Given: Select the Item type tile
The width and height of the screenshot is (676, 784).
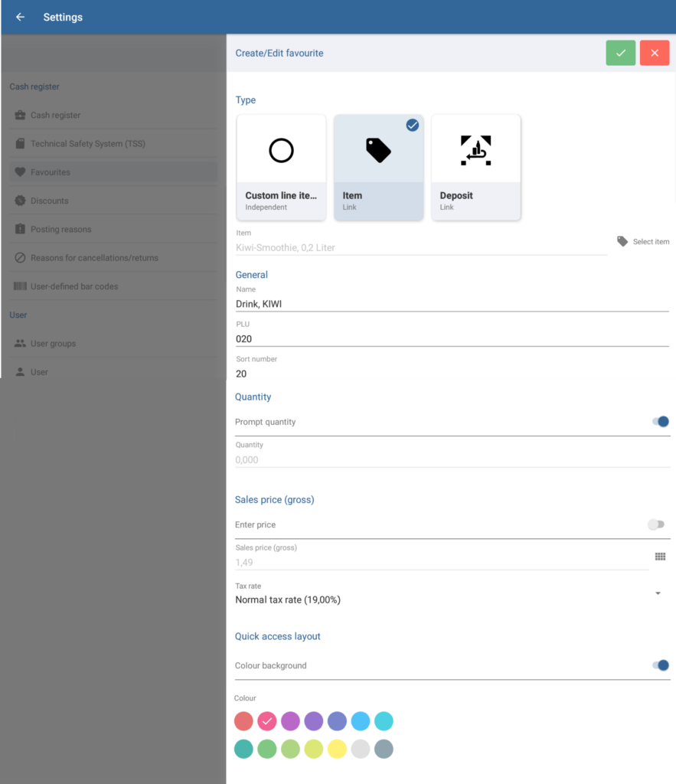Looking at the screenshot, I should click(378, 167).
